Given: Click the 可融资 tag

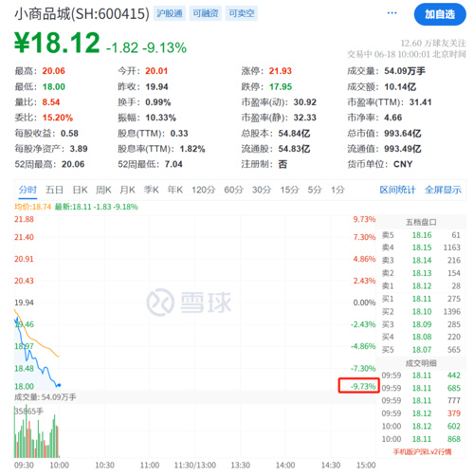Looking at the screenshot, I should point(206,13).
